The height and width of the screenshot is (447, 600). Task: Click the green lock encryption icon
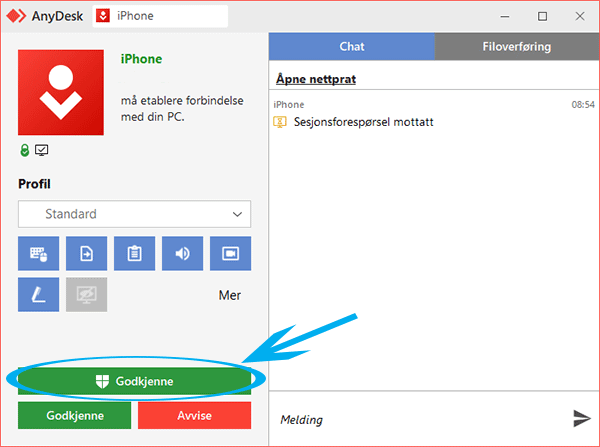click(25, 150)
